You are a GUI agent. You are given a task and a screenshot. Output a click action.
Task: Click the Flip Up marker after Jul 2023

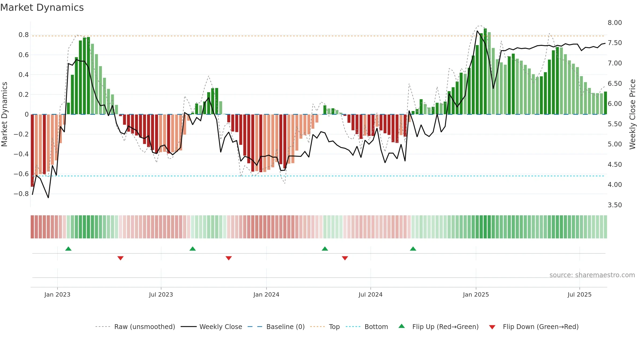(x=193, y=249)
